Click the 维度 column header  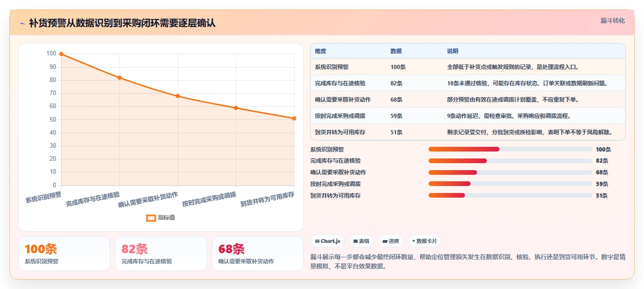320,51
